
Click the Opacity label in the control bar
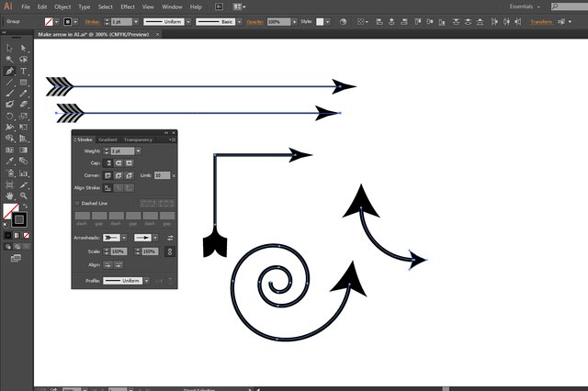click(255, 21)
